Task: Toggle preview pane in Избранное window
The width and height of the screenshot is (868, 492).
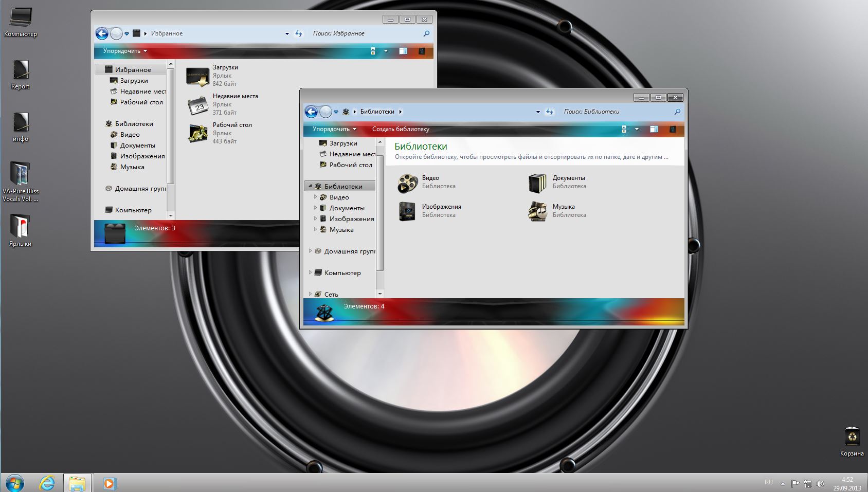Action: 403,51
